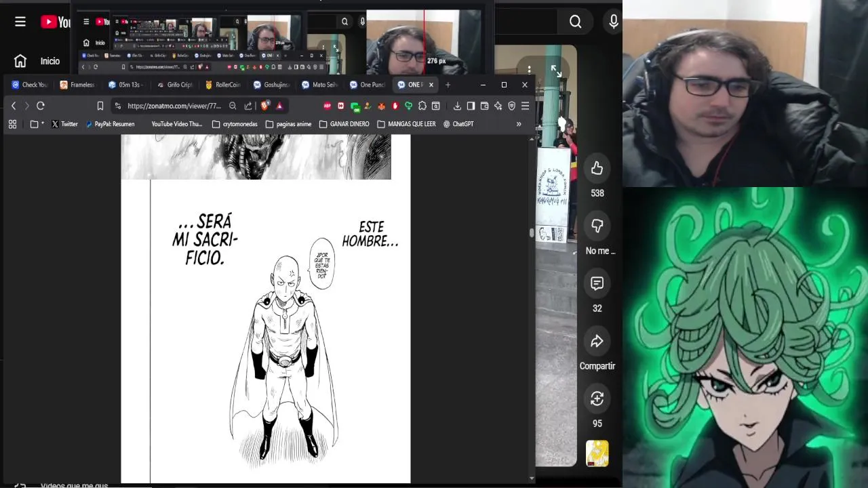Switch to the Mato Seihe tab
This screenshot has width=868, height=488.
(320, 85)
